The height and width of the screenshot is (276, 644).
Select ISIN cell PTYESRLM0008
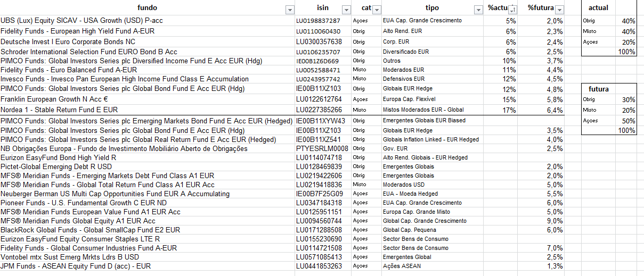tap(322, 148)
